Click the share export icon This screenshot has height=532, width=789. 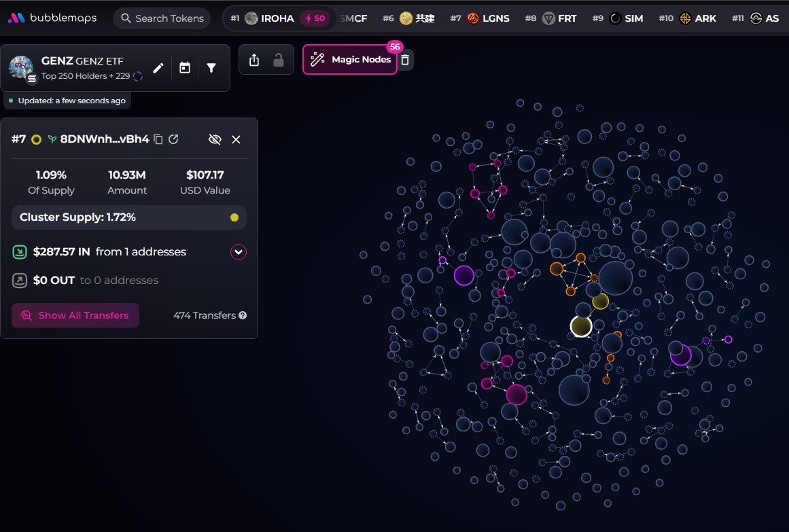click(x=254, y=60)
